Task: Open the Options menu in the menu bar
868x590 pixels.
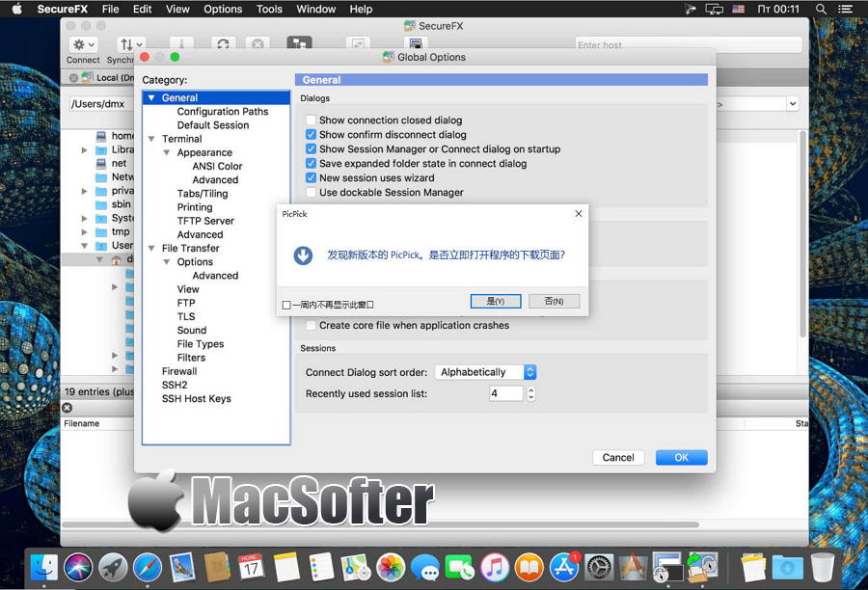Action: pyautogui.click(x=223, y=9)
